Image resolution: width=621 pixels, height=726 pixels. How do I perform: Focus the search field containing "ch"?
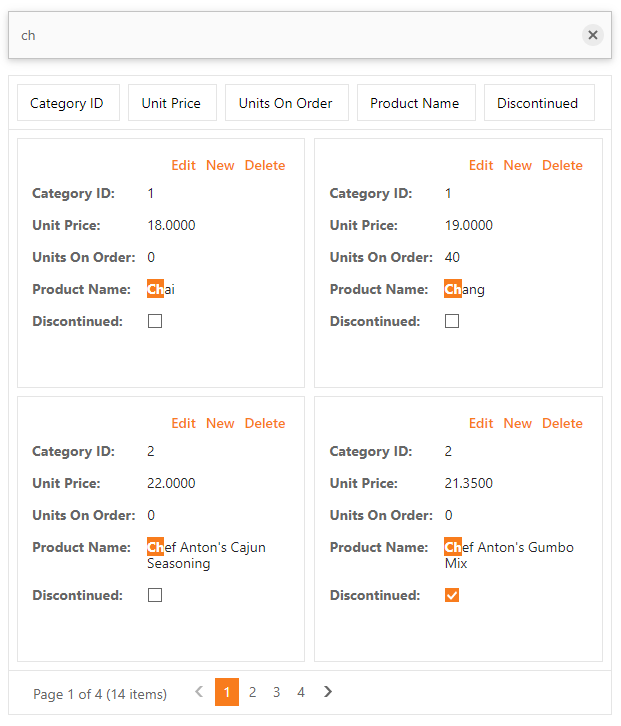pos(294,35)
